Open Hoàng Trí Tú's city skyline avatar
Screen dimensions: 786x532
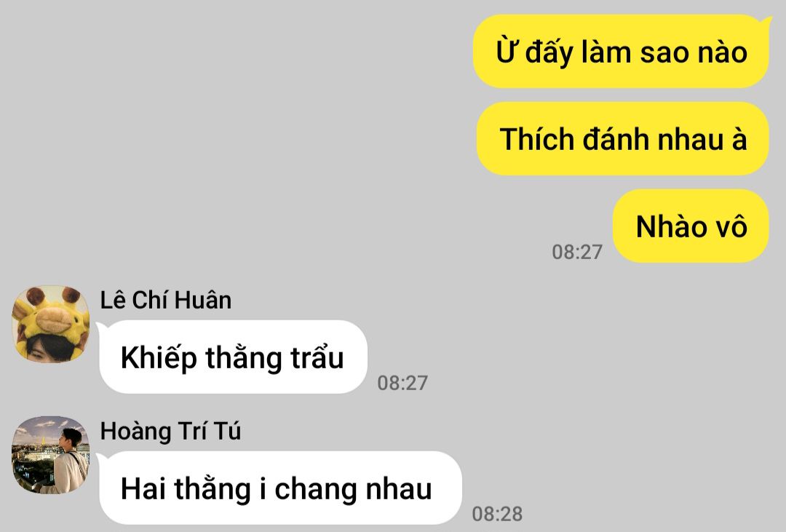tap(51, 455)
